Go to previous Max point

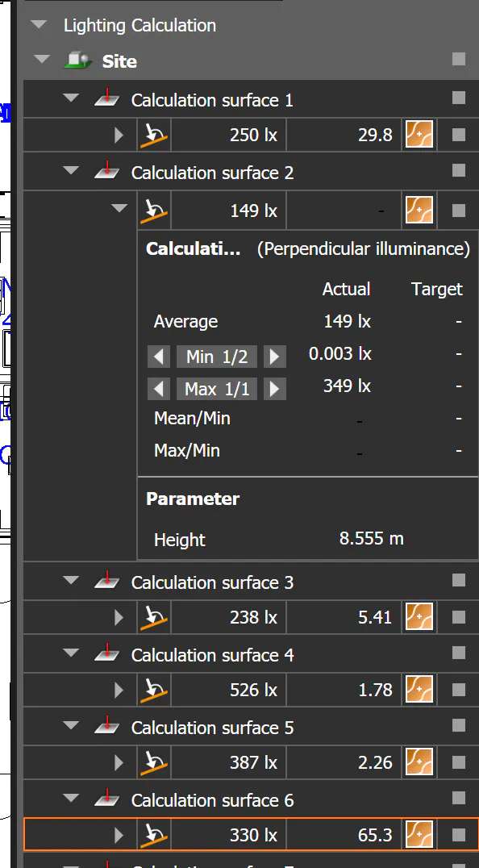coord(159,389)
